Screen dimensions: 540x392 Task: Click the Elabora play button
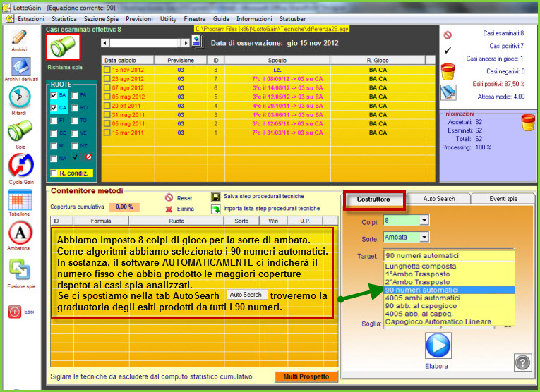438,345
